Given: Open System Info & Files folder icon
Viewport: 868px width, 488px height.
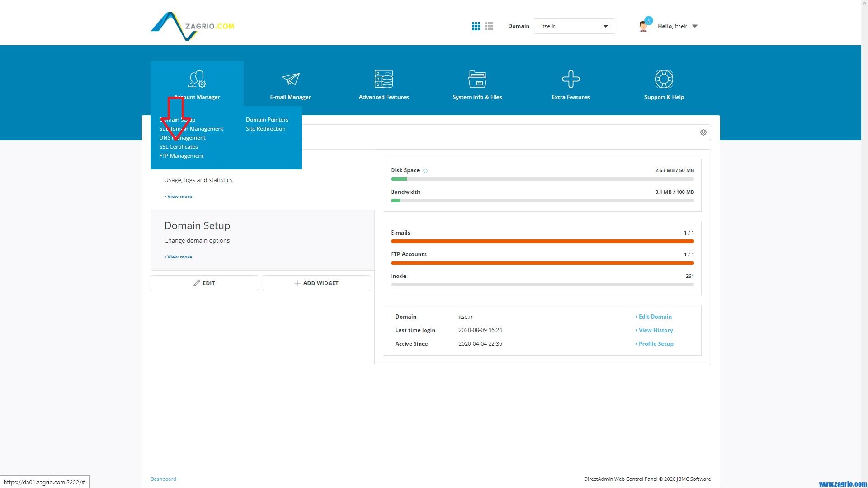Looking at the screenshot, I should tap(477, 80).
